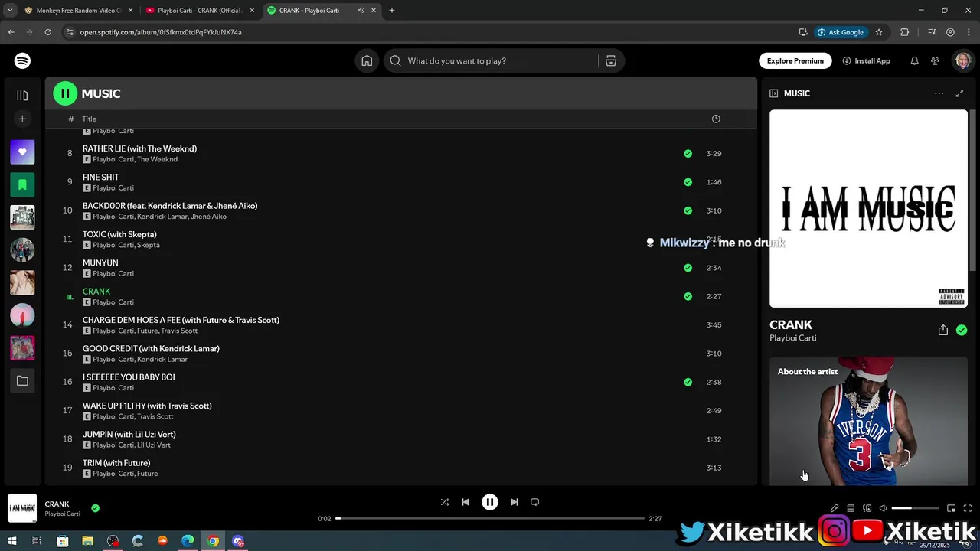Seek in the song progress bar
The image size is (980, 551).
[x=490, y=519]
